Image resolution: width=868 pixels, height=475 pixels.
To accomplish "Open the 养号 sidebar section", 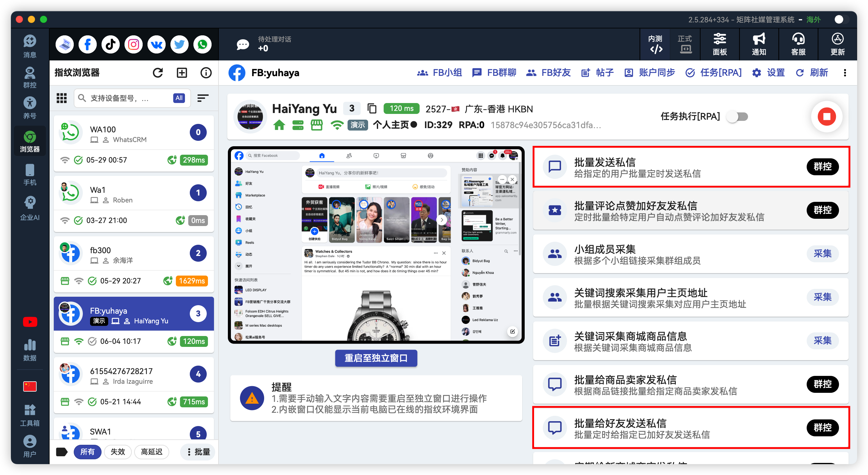I will [x=30, y=108].
